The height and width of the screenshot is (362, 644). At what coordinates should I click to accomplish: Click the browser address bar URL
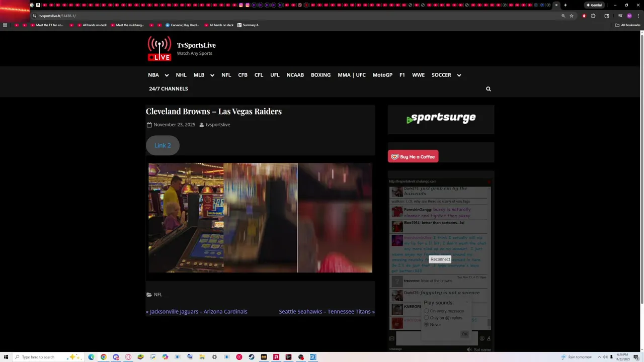tap(57, 16)
